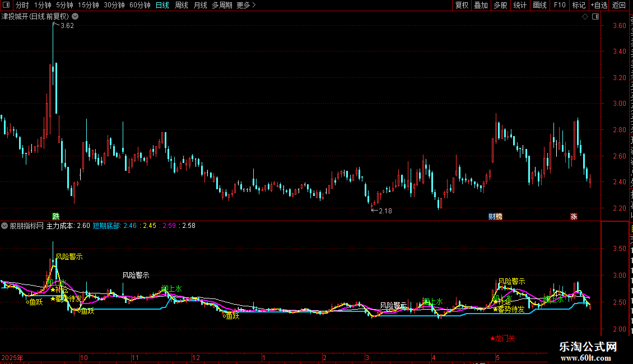Click the 统计 statistics button
Screen dimensions: 633x364
coord(520,5)
